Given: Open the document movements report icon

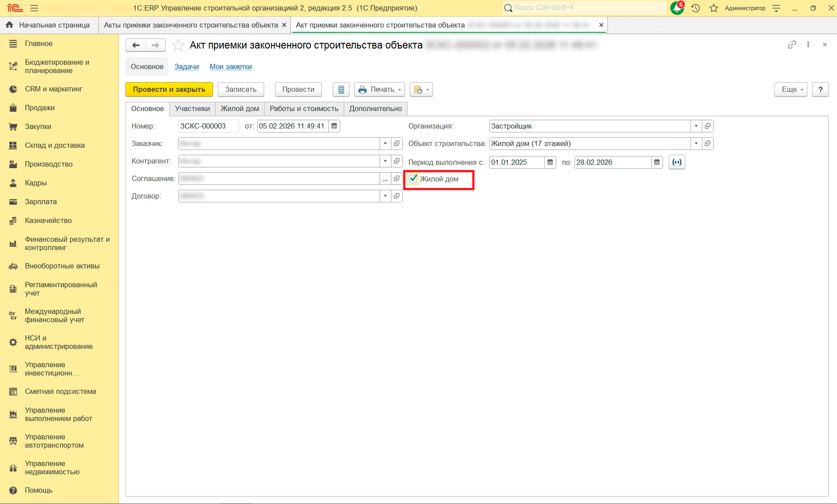Looking at the screenshot, I should (x=341, y=90).
